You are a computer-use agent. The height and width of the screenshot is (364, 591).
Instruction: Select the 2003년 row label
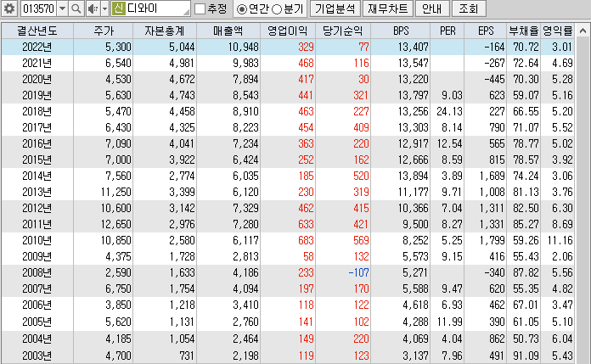tap(37, 356)
